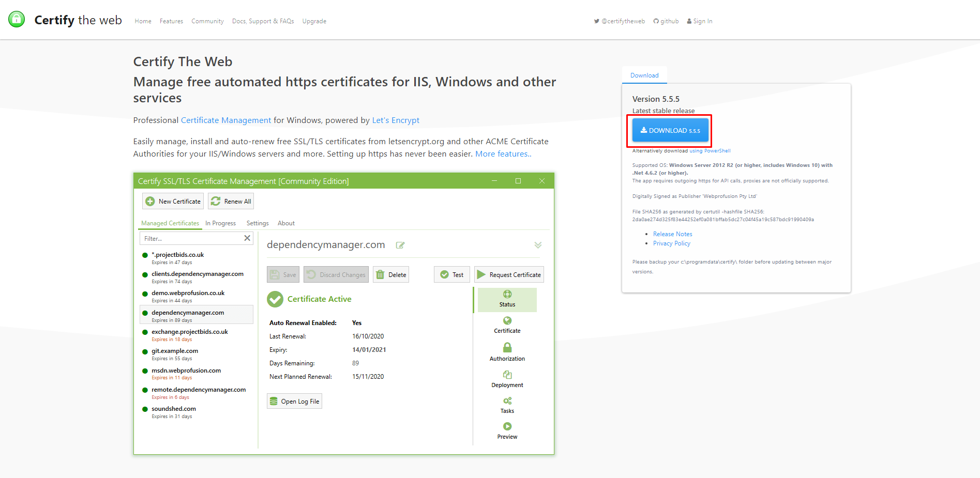Open the Authorization padlock icon
The width and height of the screenshot is (980, 478).
point(506,348)
